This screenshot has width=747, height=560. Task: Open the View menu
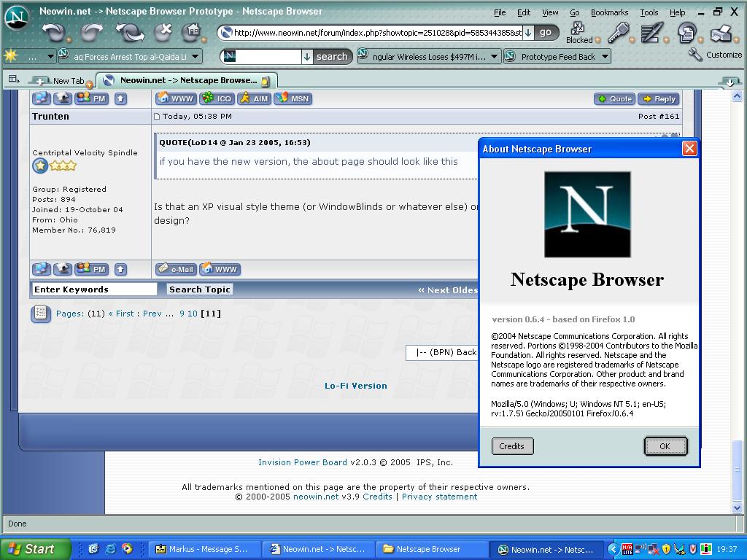[x=550, y=12]
